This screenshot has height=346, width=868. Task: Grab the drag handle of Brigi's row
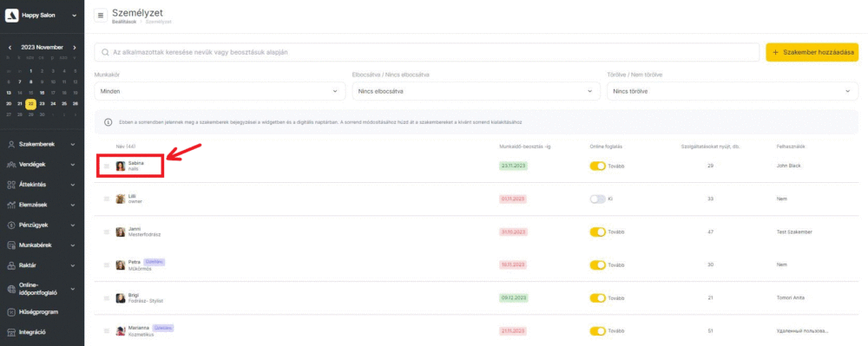[x=107, y=298]
